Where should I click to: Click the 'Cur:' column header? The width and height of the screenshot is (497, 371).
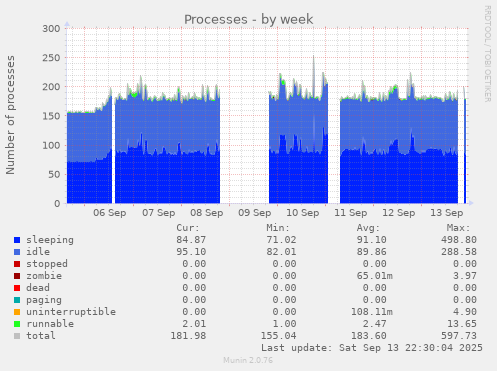click(x=188, y=228)
